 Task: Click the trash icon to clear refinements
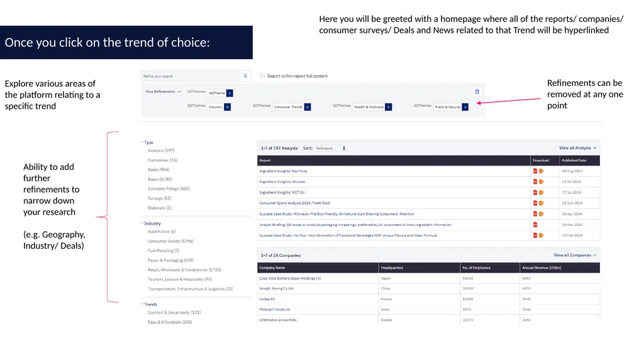click(477, 91)
